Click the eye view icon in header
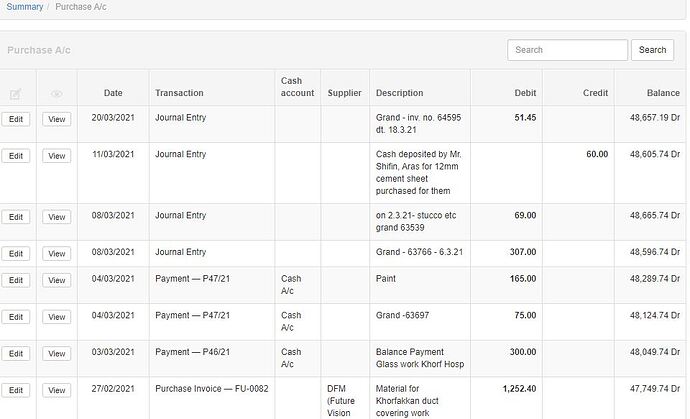690x419 pixels. point(56,93)
